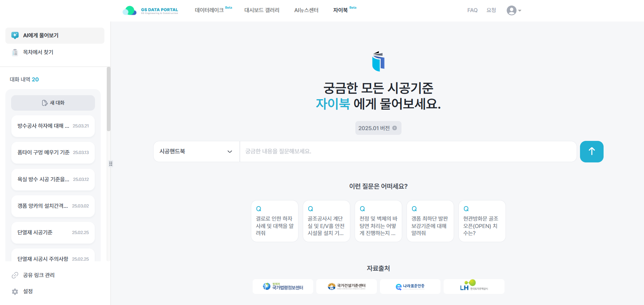The height and width of the screenshot is (305, 644).
Task: Open the FAQ link
Action: (x=472, y=10)
